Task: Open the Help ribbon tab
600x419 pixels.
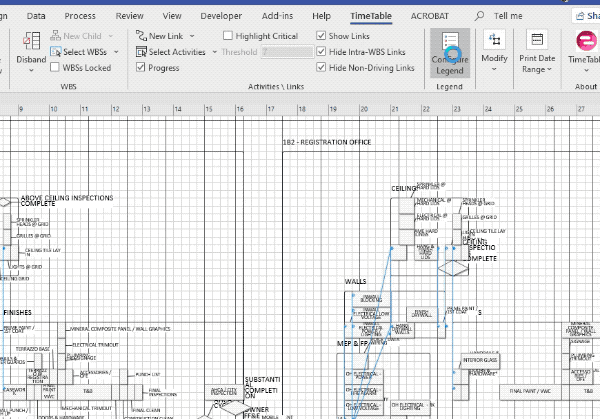Action: (321, 16)
